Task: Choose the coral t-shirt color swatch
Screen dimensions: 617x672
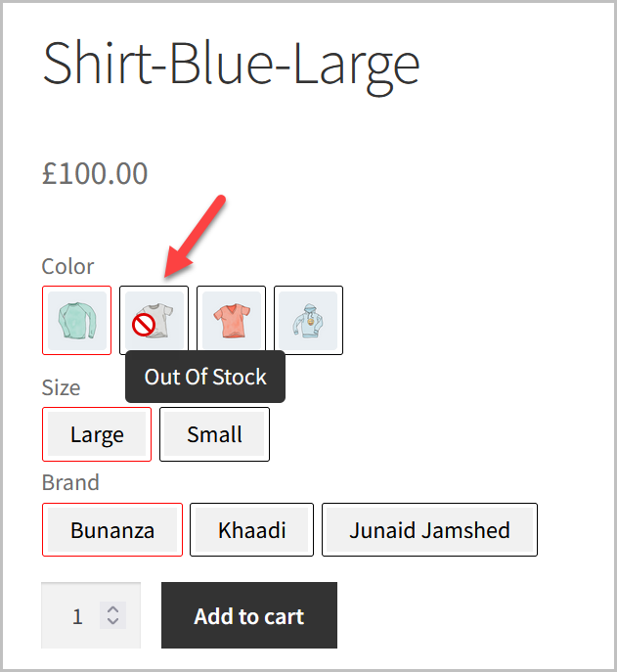Action: (231, 320)
